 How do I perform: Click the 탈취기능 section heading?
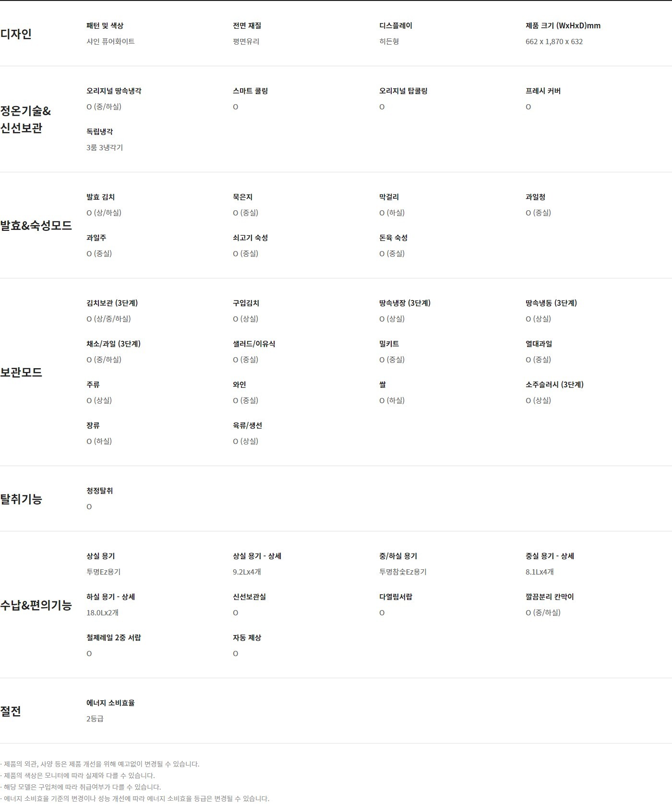pyautogui.click(x=21, y=499)
